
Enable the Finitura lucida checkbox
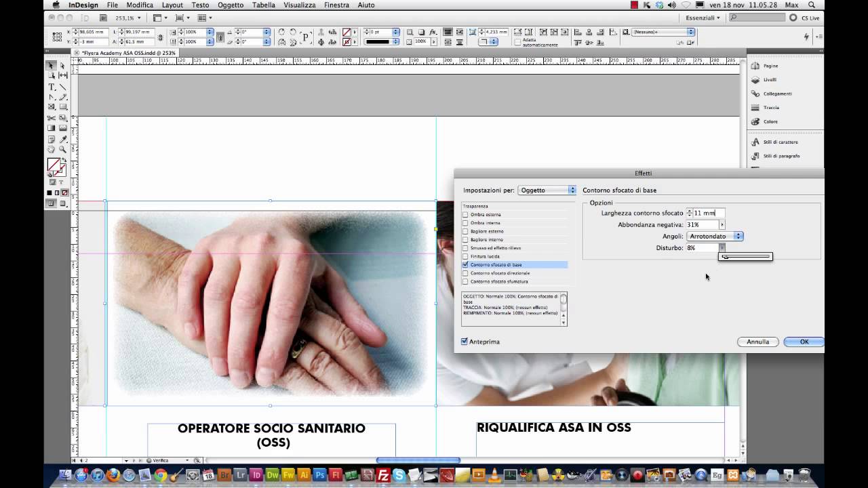pyautogui.click(x=465, y=256)
